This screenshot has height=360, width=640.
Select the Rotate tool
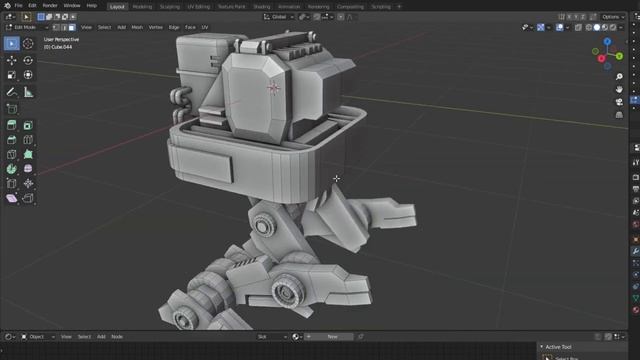28,60
